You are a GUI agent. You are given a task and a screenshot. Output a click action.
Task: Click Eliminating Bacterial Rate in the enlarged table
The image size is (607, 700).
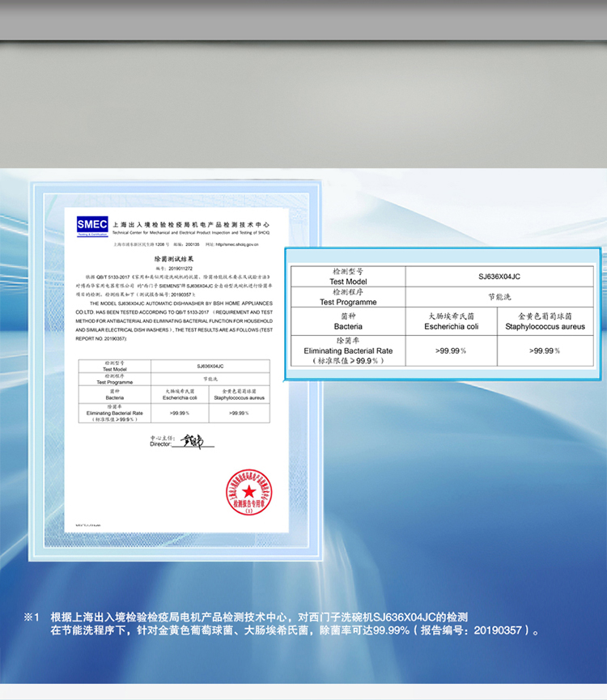[x=348, y=351]
